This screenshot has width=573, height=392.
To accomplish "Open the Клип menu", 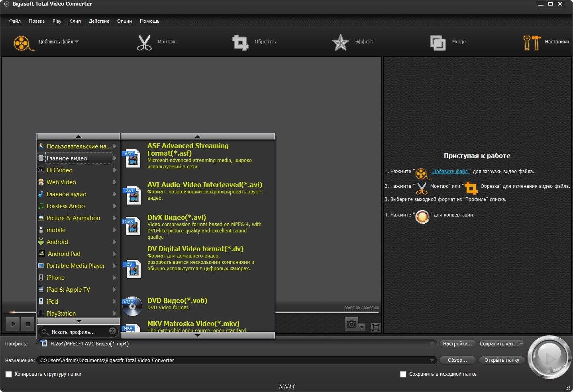I will [x=75, y=21].
